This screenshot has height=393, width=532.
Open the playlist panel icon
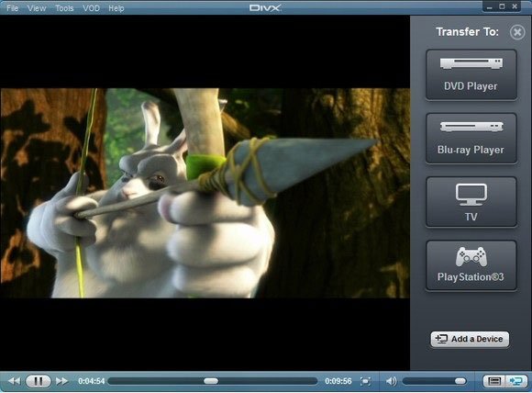click(x=494, y=381)
